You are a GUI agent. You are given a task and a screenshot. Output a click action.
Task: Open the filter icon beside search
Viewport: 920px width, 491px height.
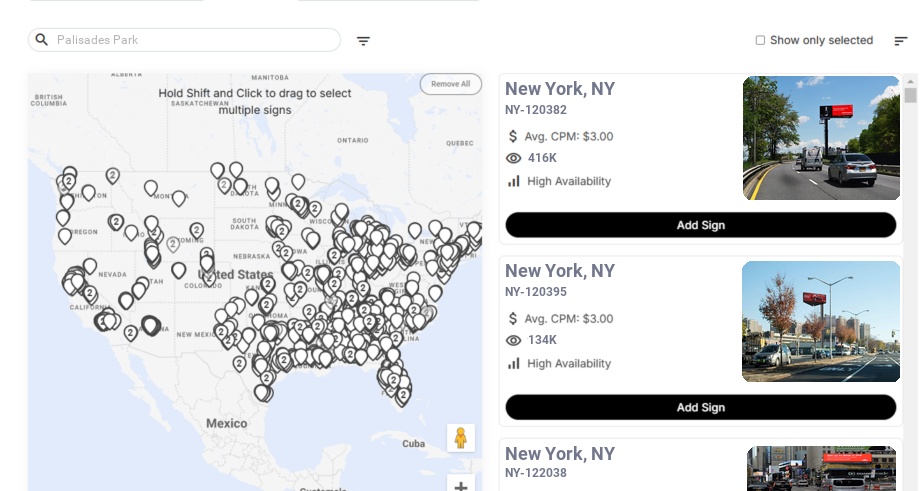[x=363, y=41]
